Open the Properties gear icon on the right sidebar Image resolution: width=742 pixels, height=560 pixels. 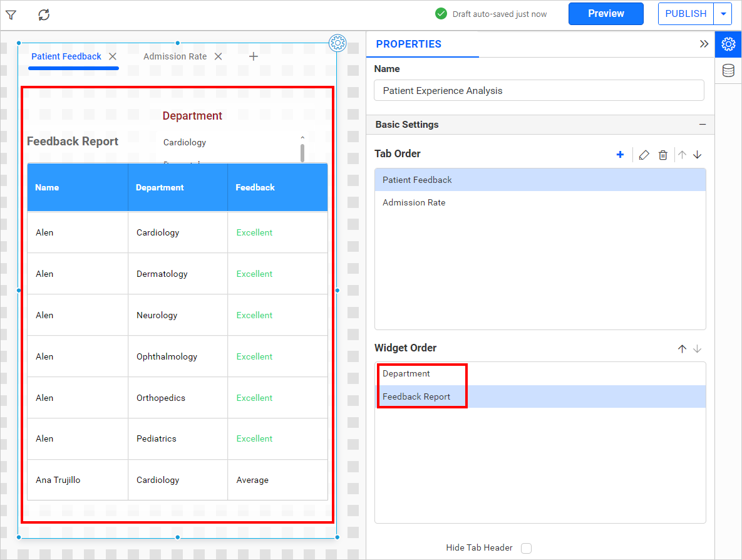pos(728,44)
